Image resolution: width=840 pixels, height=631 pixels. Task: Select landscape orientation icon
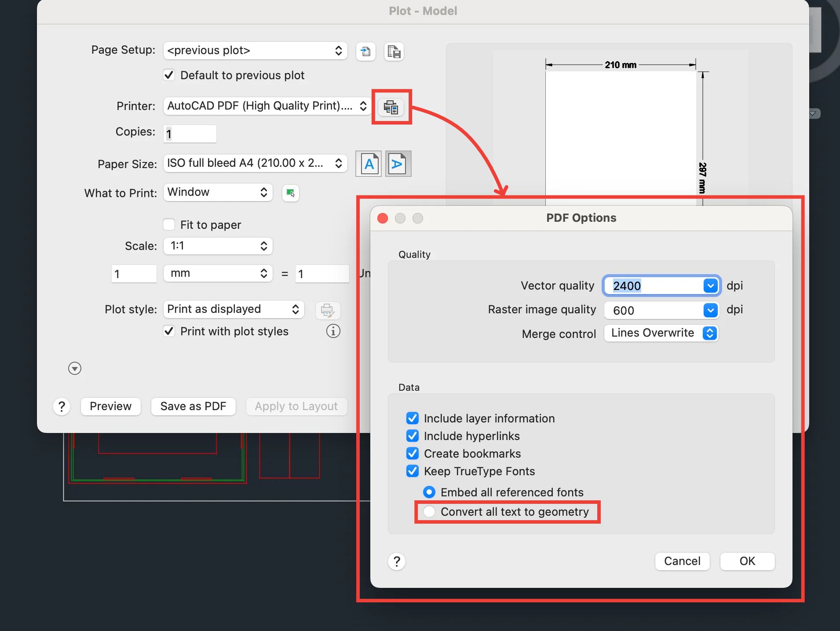pyautogui.click(x=398, y=164)
